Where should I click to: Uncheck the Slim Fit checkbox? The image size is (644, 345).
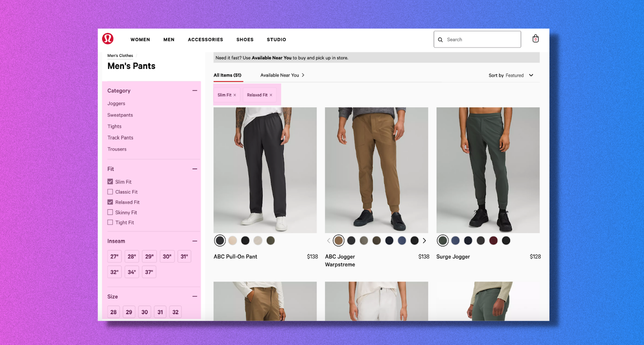tap(110, 182)
